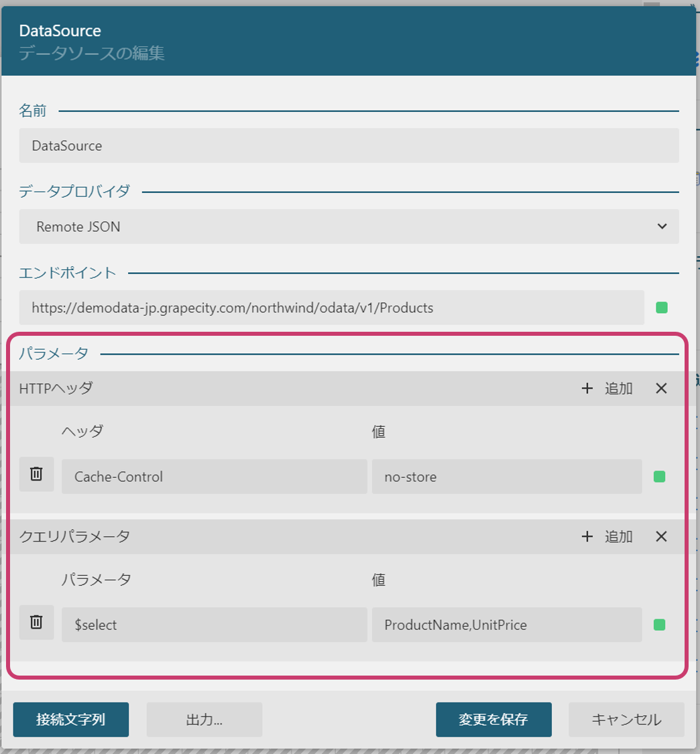The width and height of the screenshot is (700, 754).
Task: Edit the endpoint URL field
Action: coord(331,307)
